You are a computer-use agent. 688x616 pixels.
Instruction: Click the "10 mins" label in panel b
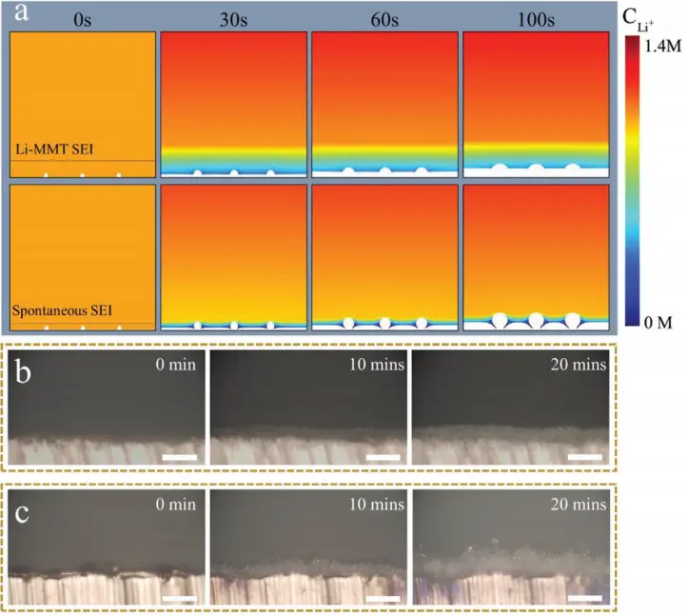[367, 365]
